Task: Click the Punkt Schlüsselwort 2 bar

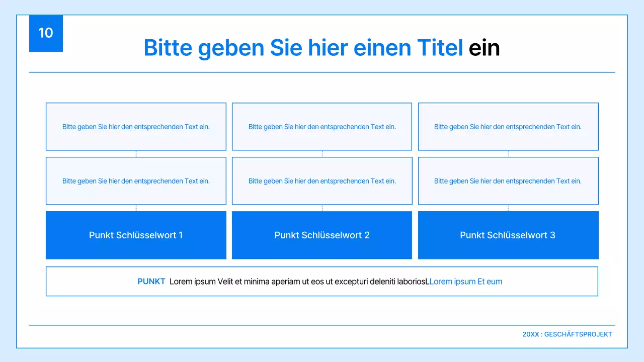Action: click(x=322, y=235)
